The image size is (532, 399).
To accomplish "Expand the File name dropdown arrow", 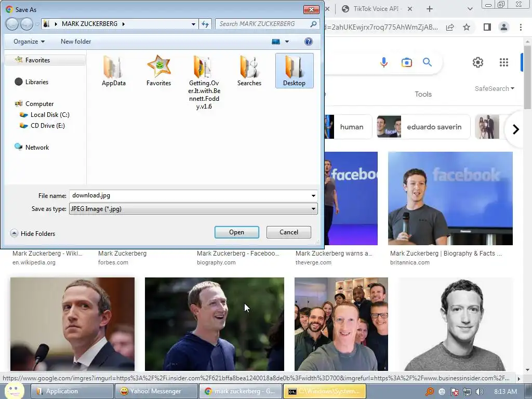I will pos(313,196).
